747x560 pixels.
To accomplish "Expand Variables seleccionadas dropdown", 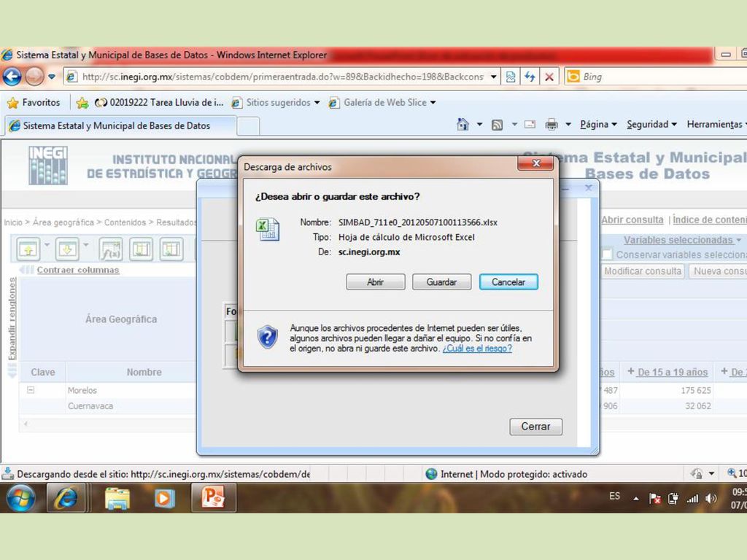I will (x=682, y=240).
